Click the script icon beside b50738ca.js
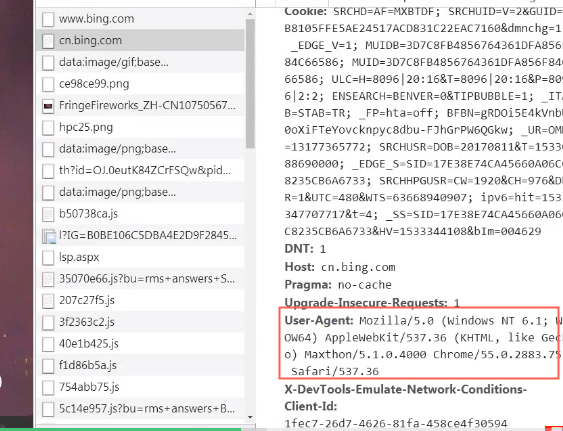 48,214
